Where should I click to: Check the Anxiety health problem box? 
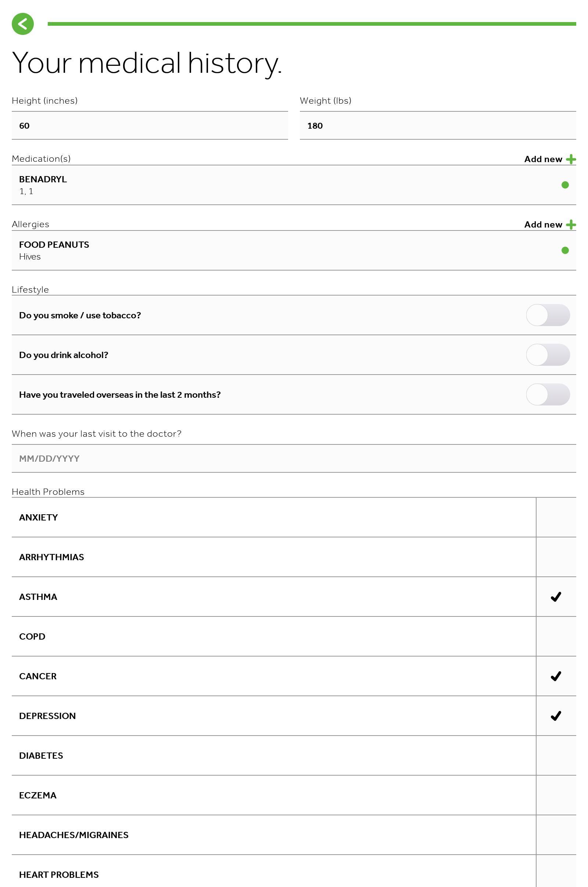pos(556,518)
